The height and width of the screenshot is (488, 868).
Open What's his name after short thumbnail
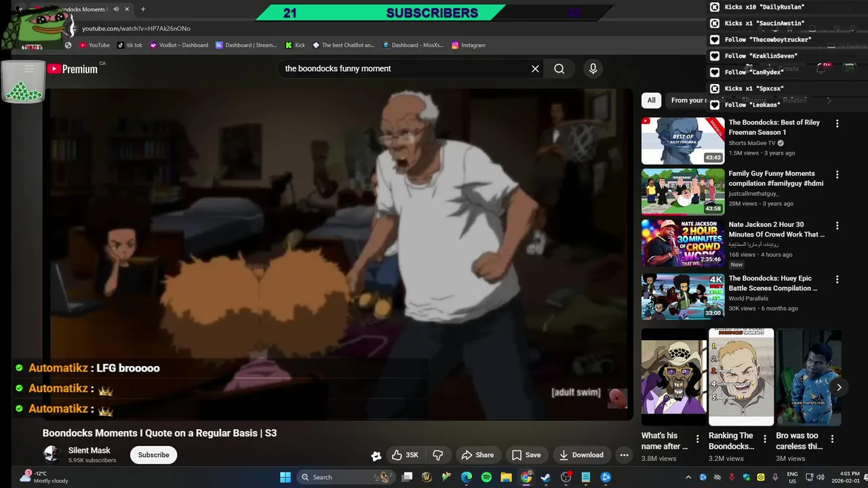click(674, 377)
